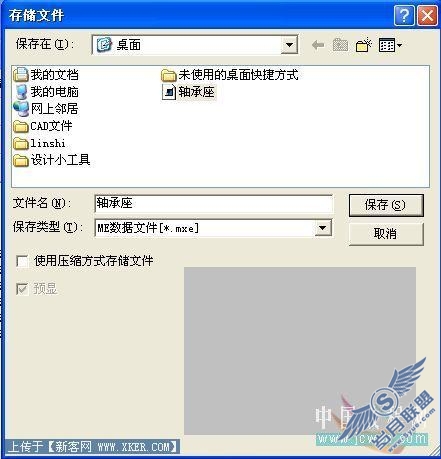This screenshot has width=441, height=459.
Task: Select the 网上邻居 icon
Action: [21, 109]
